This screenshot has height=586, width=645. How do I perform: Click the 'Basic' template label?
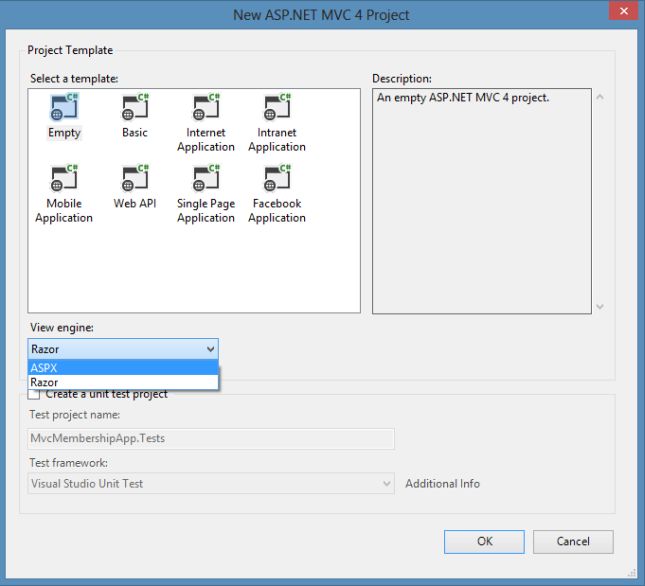pos(135,132)
